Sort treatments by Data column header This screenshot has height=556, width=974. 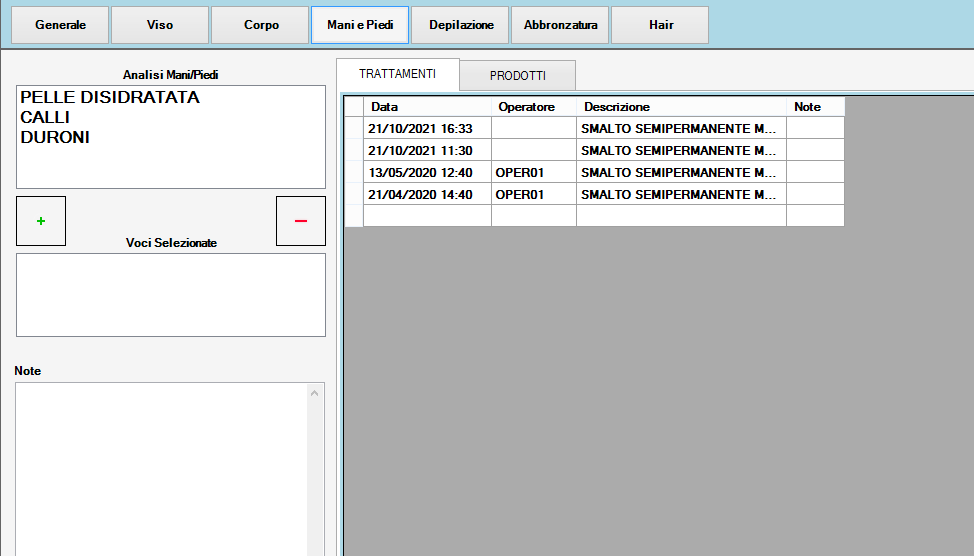point(426,107)
